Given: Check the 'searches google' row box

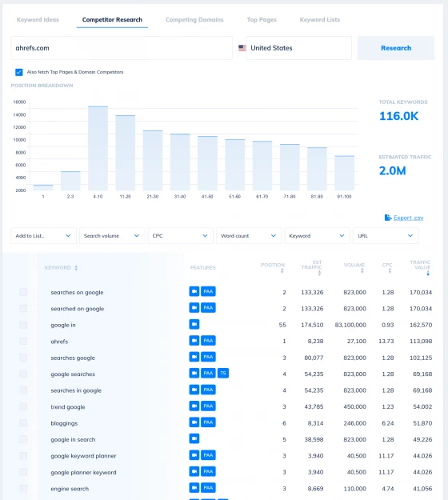Looking at the screenshot, I should (x=23, y=358).
